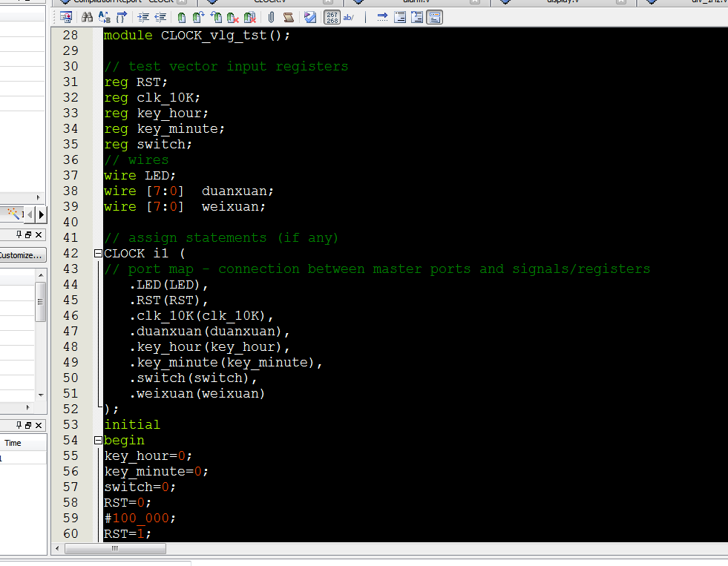The height and width of the screenshot is (566, 728).
Task: Click the line 'wire LED;'
Action: 140,175
